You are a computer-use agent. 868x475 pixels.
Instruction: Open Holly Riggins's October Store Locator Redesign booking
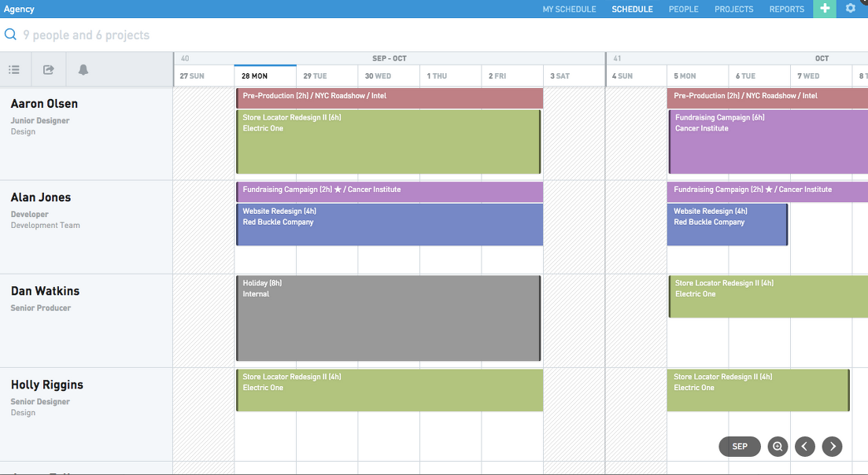pyautogui.click(x=759, y=390)
